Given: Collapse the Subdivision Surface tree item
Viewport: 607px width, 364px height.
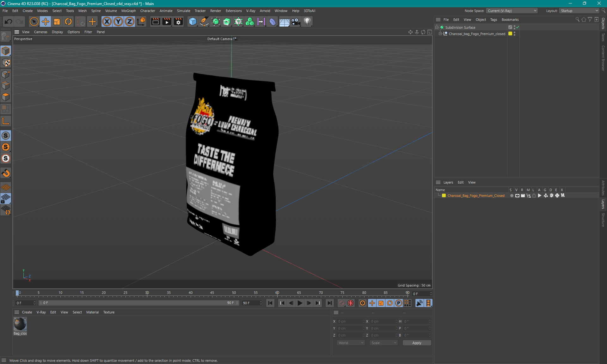Looking at the screenshot, I should click(x=437, y=27).
